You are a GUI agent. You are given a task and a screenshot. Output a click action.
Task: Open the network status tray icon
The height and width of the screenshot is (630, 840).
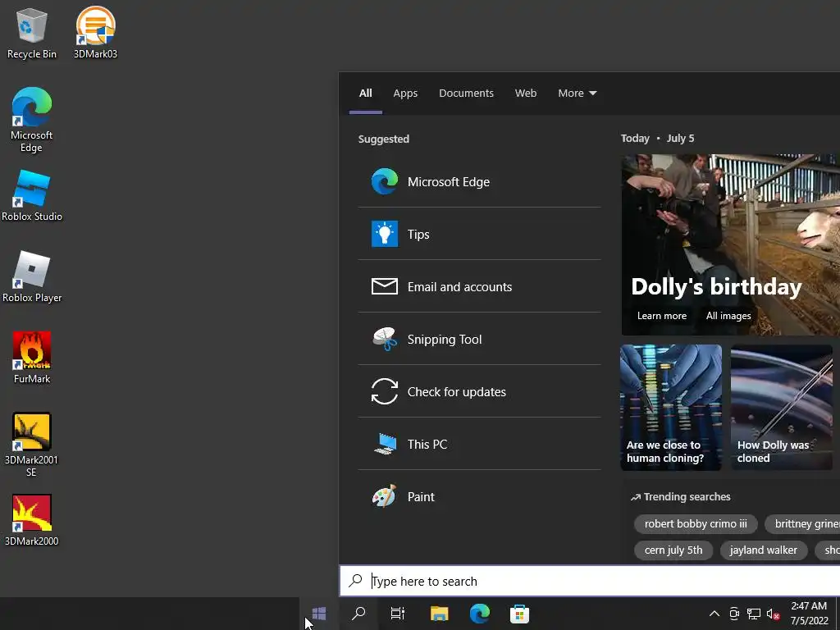tap(754, 614)
